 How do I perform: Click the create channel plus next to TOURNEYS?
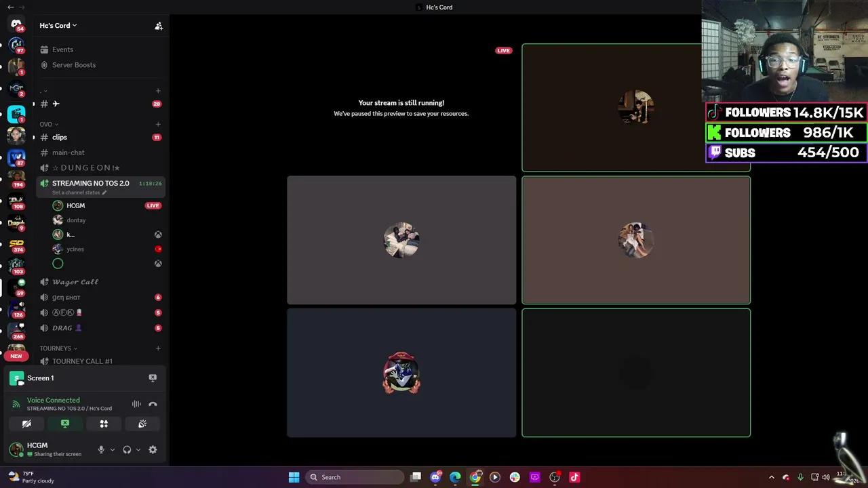coord(158,348)
